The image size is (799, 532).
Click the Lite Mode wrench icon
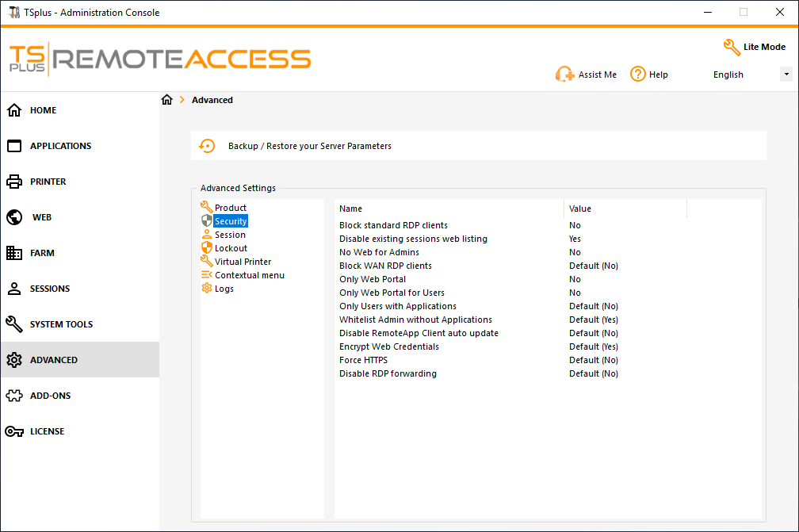(732, 48)
